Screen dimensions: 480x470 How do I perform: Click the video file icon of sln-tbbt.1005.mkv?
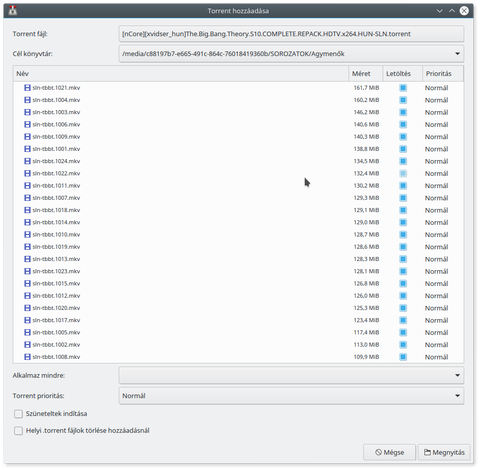tap(27, 332)
